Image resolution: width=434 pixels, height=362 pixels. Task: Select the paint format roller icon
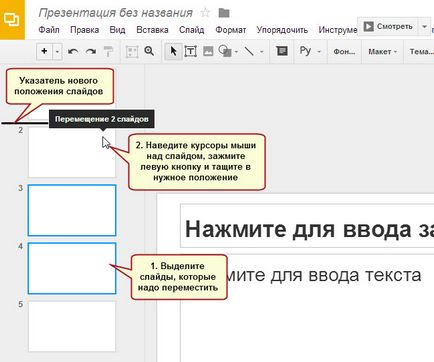point(108,51)
